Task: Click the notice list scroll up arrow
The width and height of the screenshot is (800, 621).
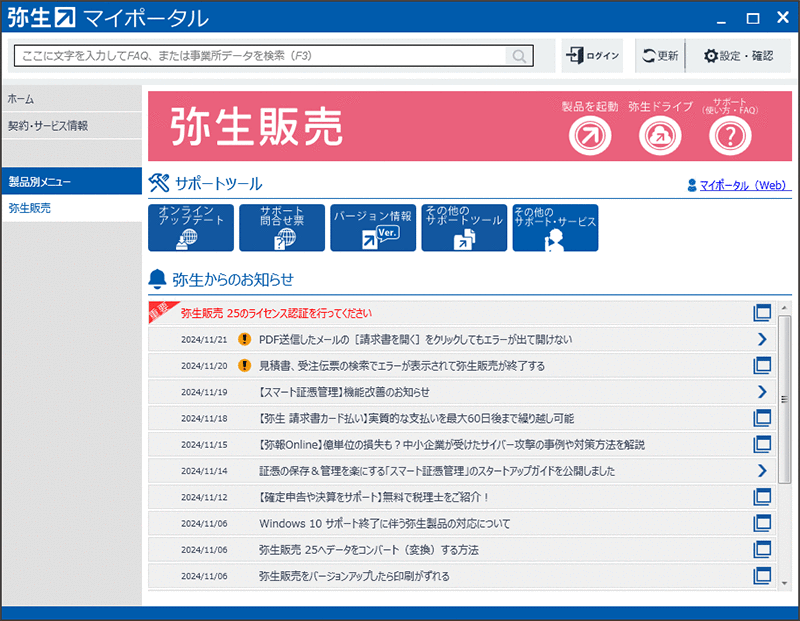Action: click(784, 308)
